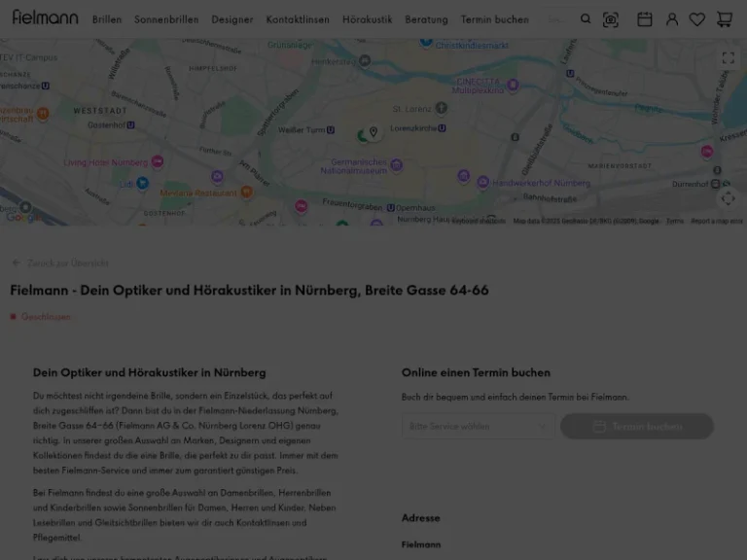Click the Gostenhof U-Bahn station icon
Screen dimensions: 747x560
coord(130,125)
